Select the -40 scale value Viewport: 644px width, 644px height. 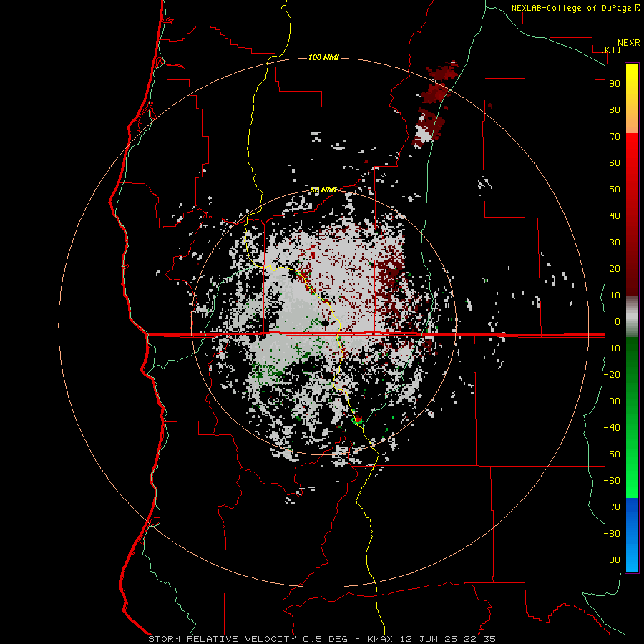(x=612, y=428)
